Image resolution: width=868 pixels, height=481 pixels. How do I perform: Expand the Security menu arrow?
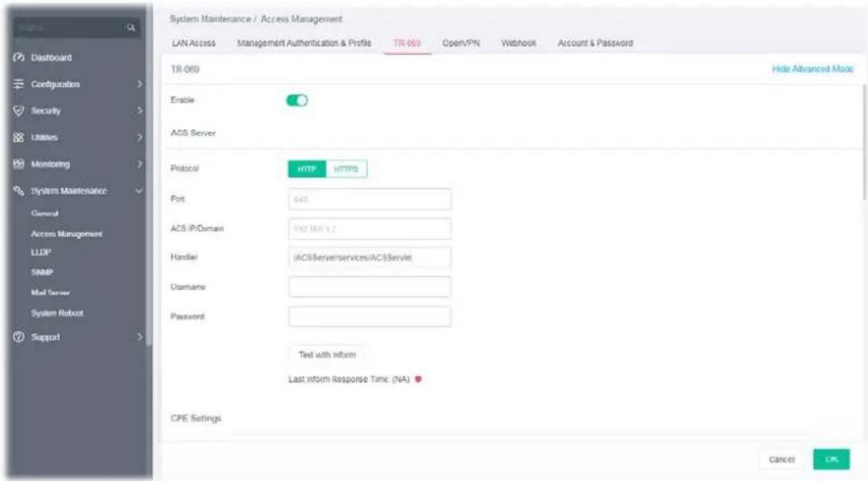click(x=139, y=110)
